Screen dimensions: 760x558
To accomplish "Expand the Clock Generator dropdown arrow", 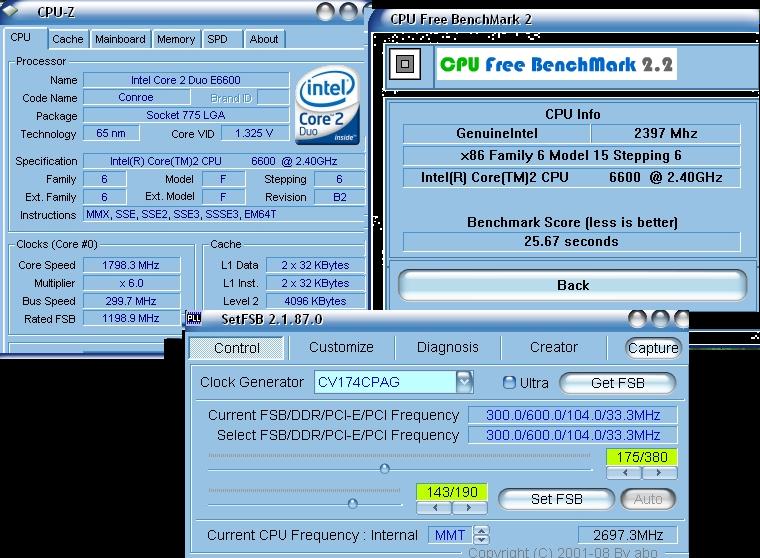I will [x=464, y=382].
